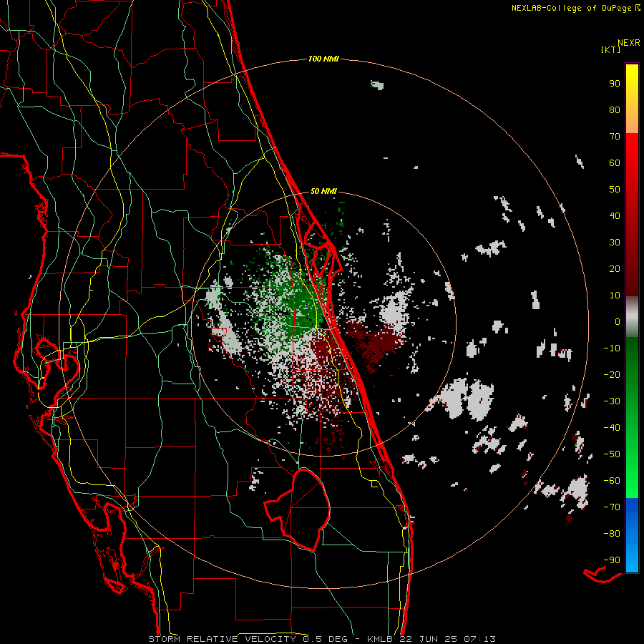Click the 30 value on the velocity scale
Screen dimensions: 644x644
[615, 243]
